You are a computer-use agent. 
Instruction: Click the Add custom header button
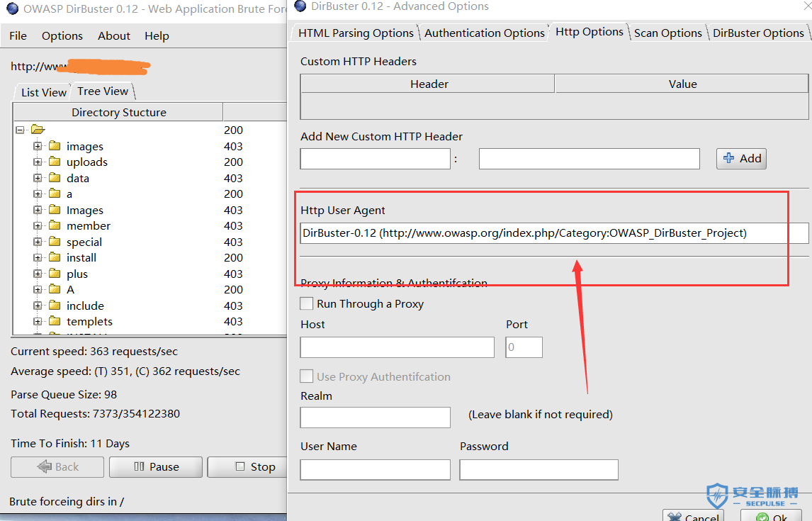(742, 159)
